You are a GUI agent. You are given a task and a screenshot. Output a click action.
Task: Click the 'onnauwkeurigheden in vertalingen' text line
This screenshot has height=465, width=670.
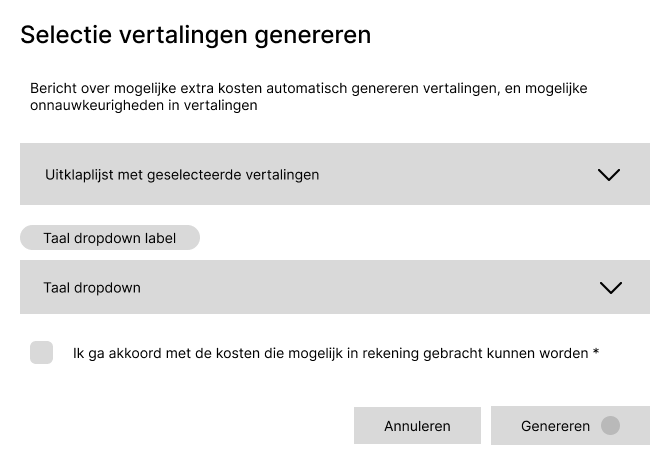point(144,105)
